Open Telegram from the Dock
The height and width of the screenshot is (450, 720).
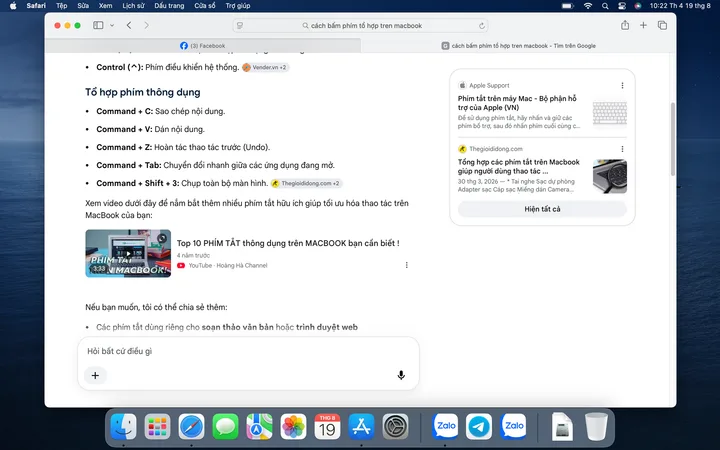point(479,427)
